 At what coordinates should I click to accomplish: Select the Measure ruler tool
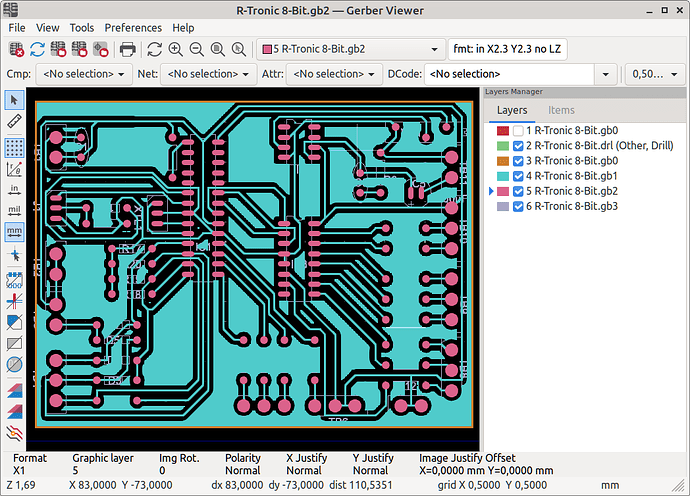point(15,121)
